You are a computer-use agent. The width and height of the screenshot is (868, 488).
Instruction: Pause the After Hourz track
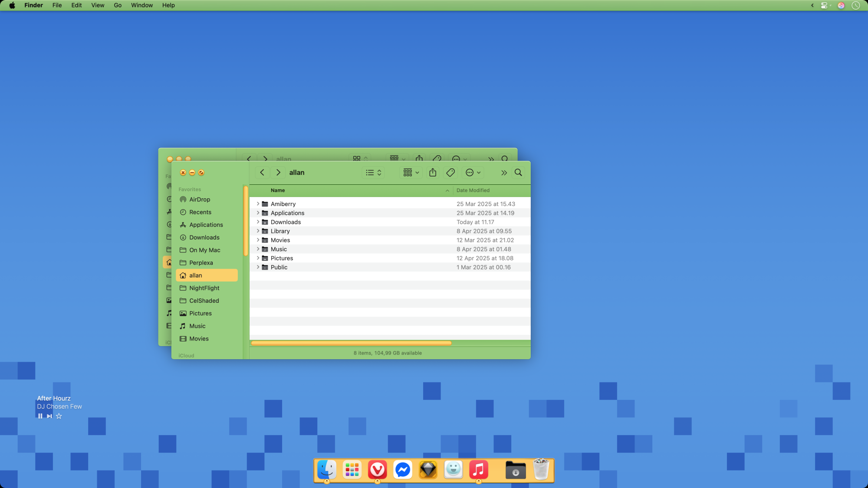pos(40,416)
